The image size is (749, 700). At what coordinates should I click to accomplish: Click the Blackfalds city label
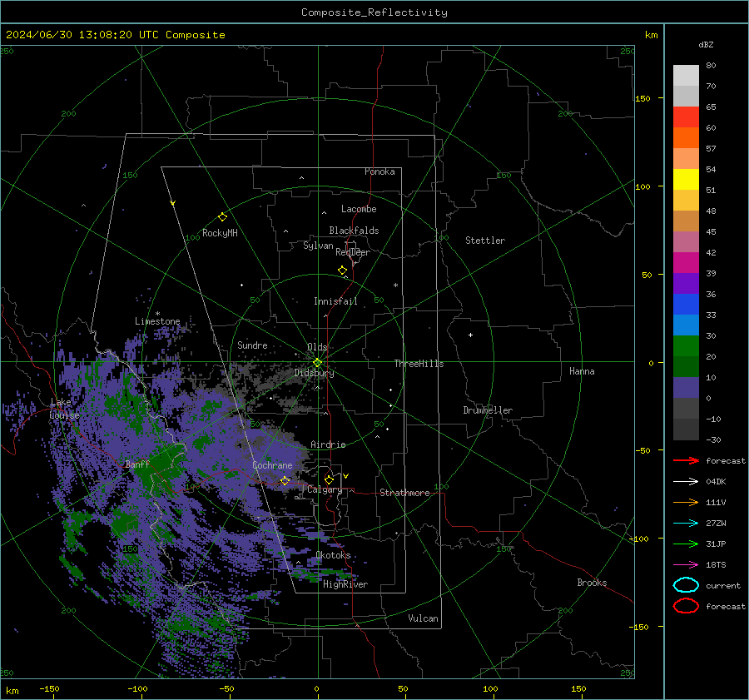coord(354,231)
